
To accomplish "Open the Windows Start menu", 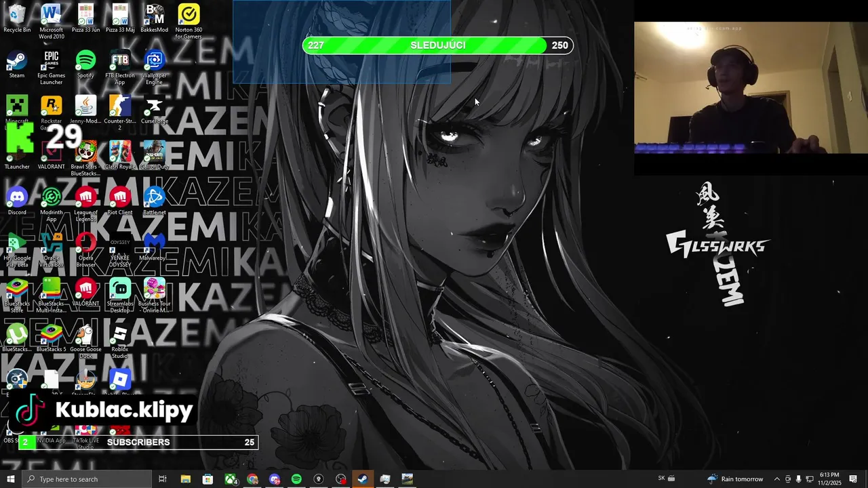I will point(10,479).
